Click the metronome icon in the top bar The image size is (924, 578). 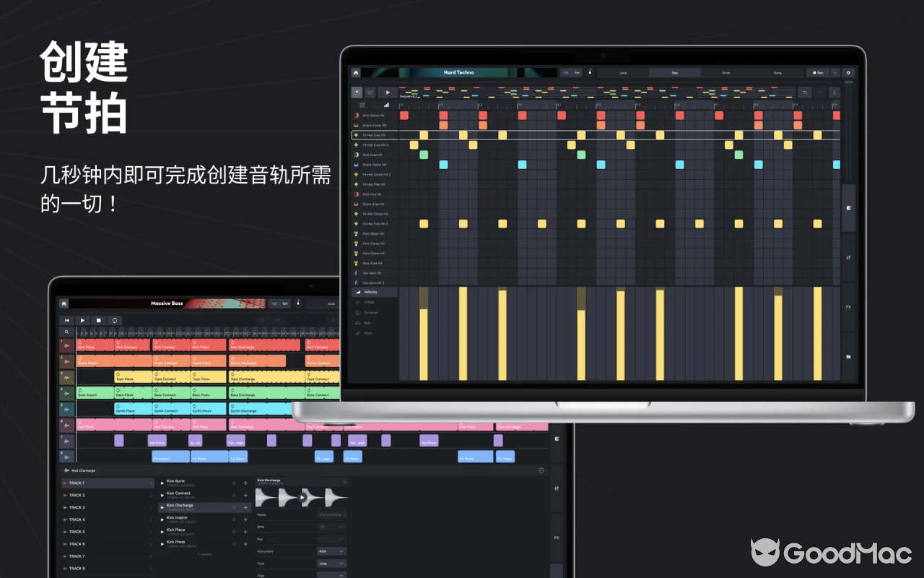590,72
